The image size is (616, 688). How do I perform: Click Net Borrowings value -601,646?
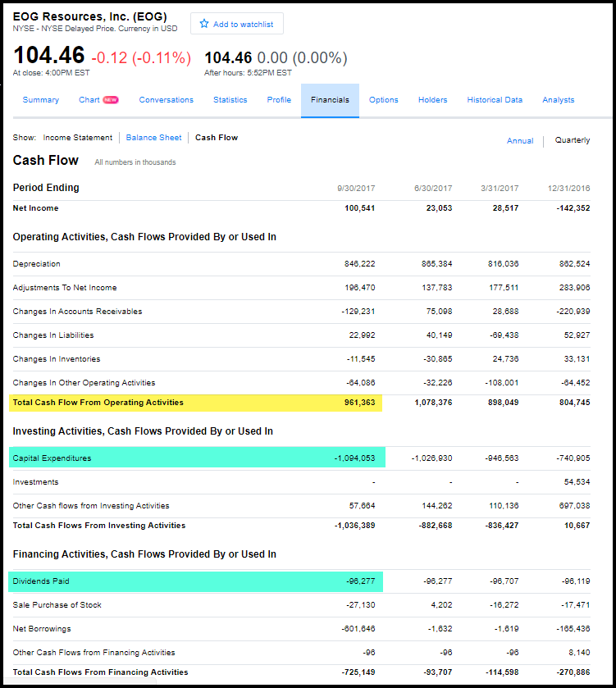pos(358,629)
